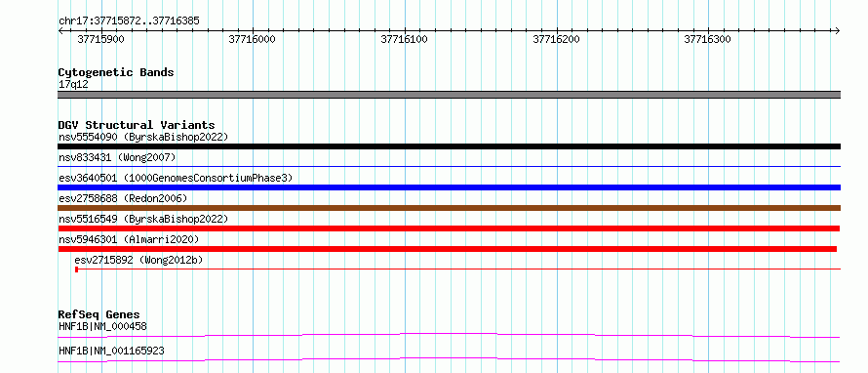Image resolution: width=868 pixels, height=373 pixels.
Task: Click ruler tick label 37716200
Action: coord(556,39)
